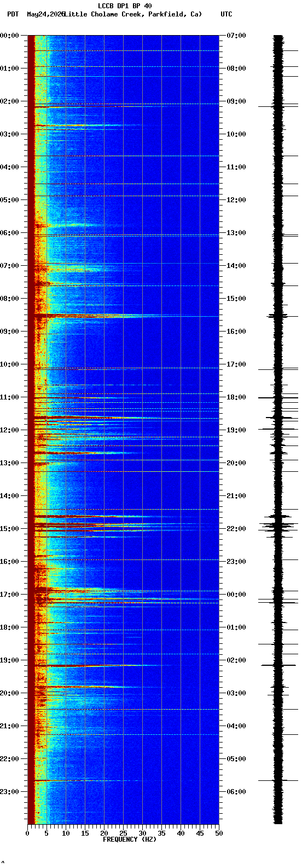Click 04:00 on the UTC time axis
302x868 pixels.
click(x=236, y=726)
